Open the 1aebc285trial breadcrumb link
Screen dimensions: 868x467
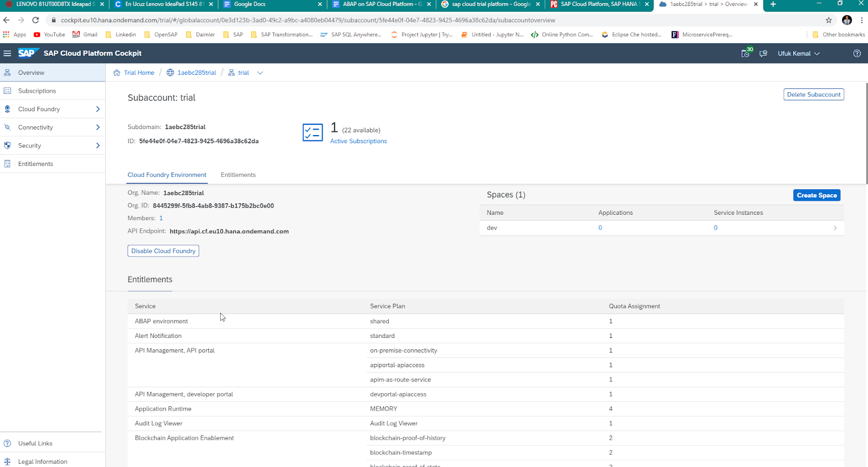coord(197,73)
